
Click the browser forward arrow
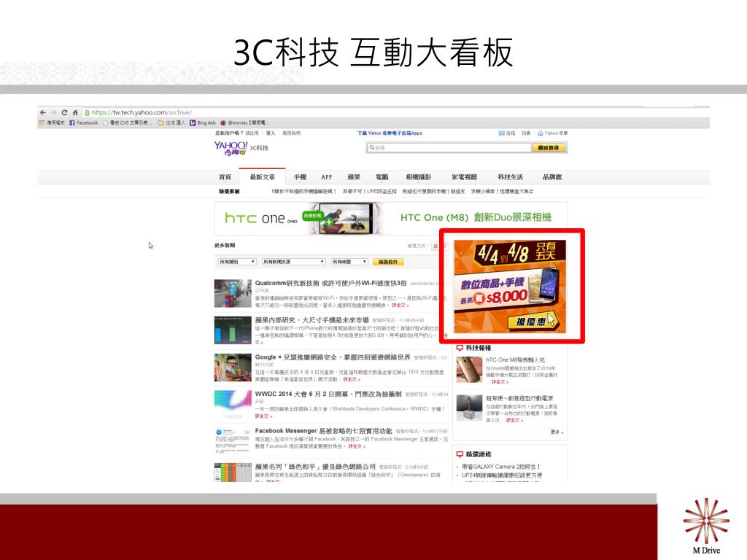[x=53, y=112]
